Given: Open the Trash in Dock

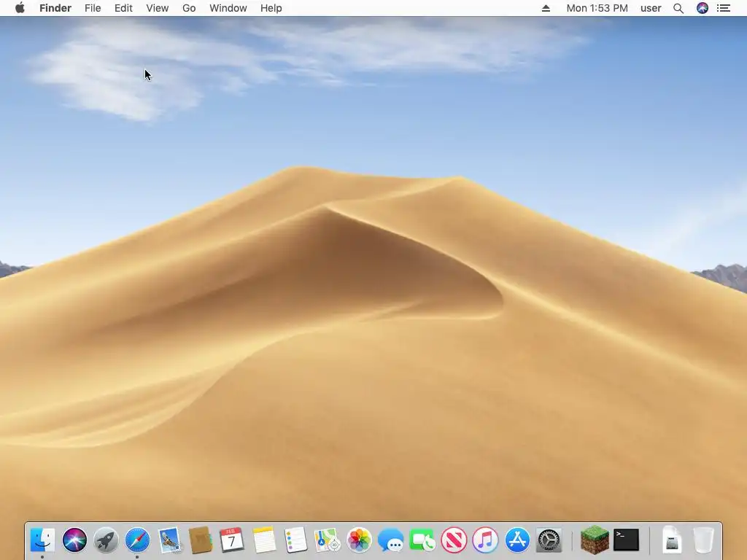Looking at the screenshot, I should pos(703,540).
